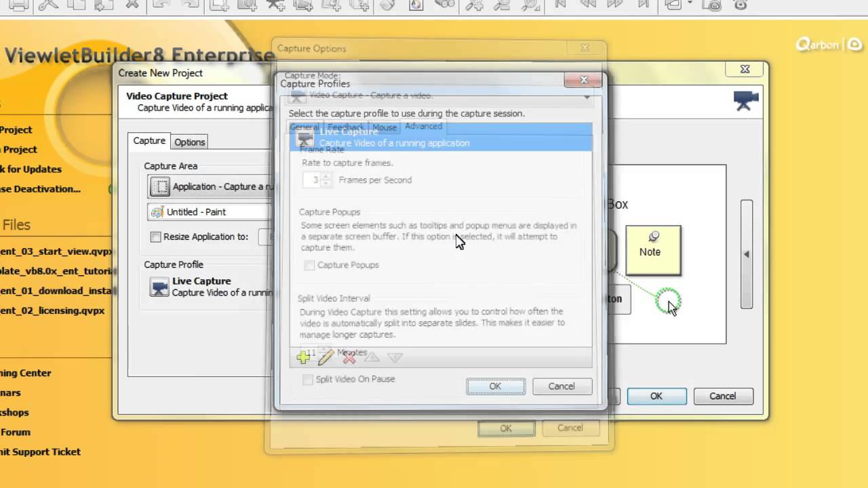Move capture profile down with arrow
Screen dimensions: 868x488
click(x=395, y=357)
